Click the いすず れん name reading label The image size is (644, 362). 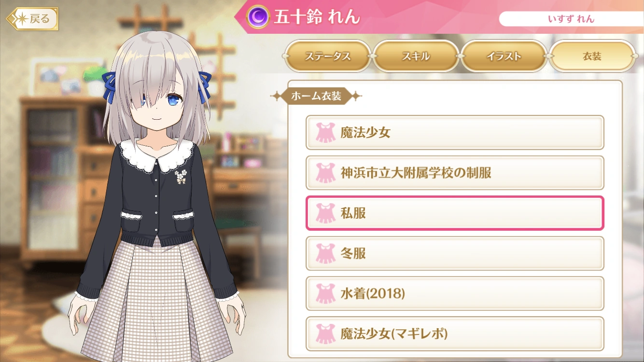coord(571,19)
